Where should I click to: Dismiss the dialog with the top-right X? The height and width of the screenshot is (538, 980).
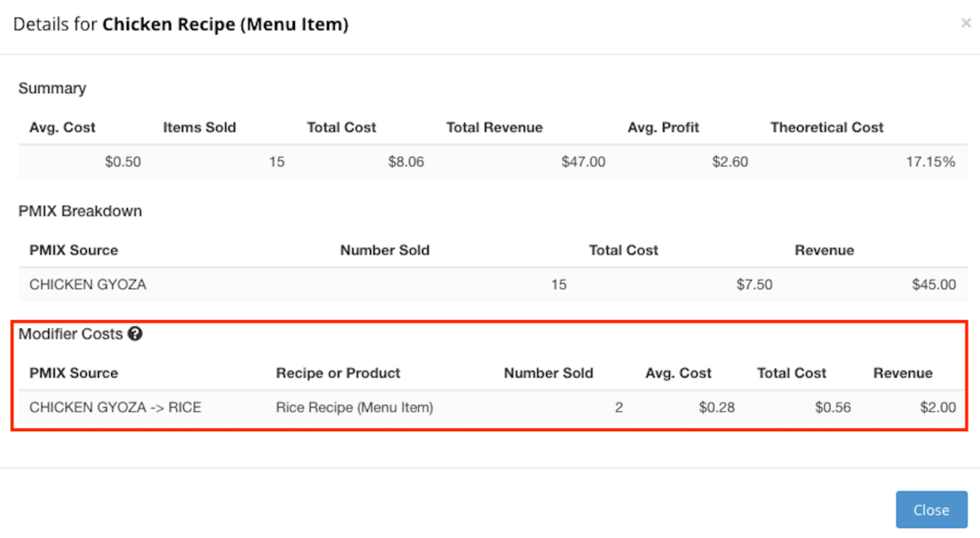(x=966, y=23)
